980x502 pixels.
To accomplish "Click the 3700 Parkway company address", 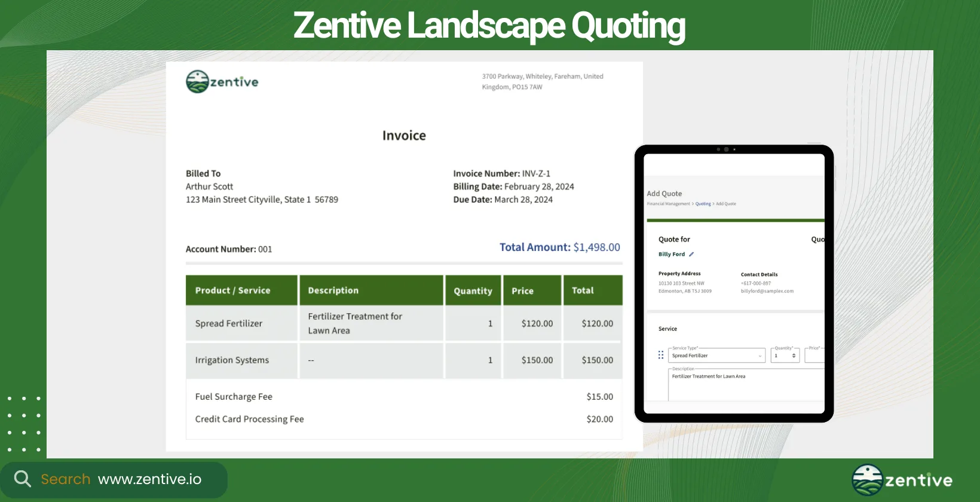I will (543, 82).
